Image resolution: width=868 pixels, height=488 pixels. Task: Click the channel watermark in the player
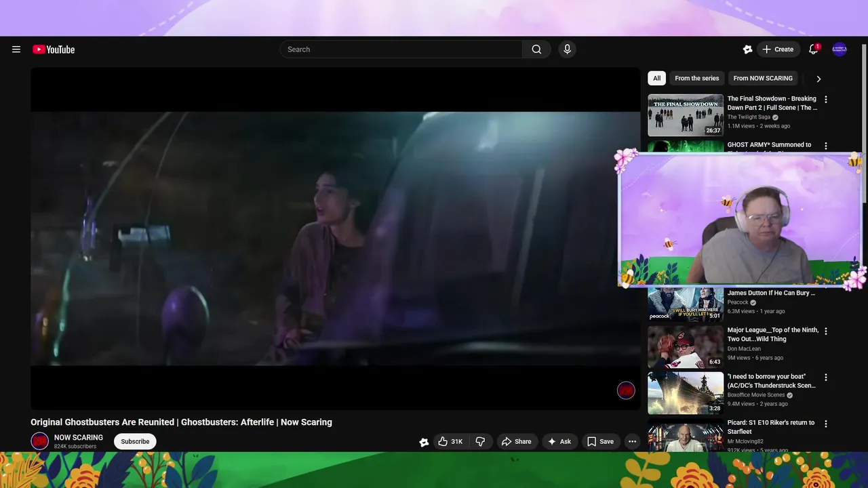tap(626, 390)
